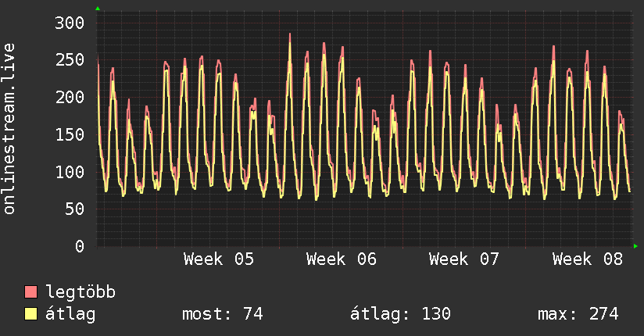Click the pink legtöbb legend swatch
Screen dimensions: 644x336
(30, 291)
